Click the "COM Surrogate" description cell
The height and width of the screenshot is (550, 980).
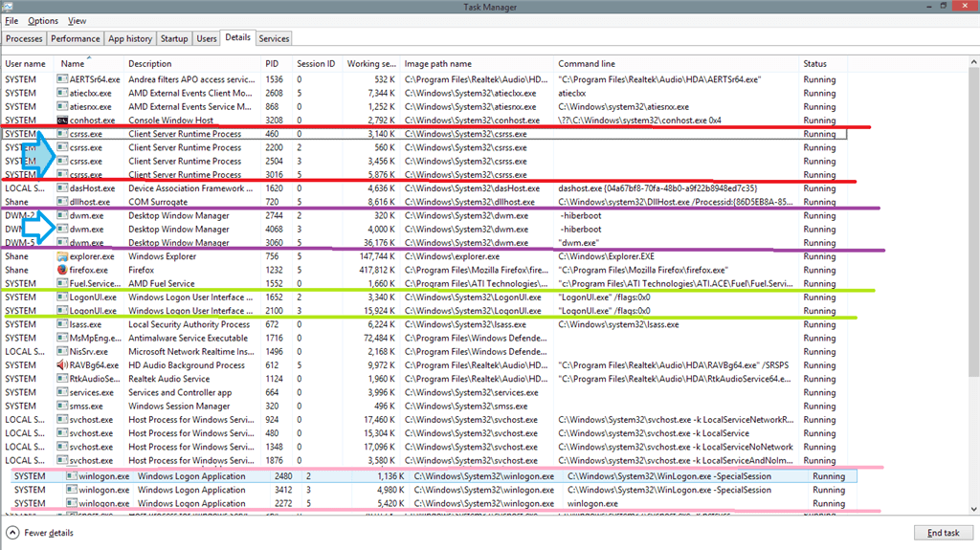click(x=158, y=202)
